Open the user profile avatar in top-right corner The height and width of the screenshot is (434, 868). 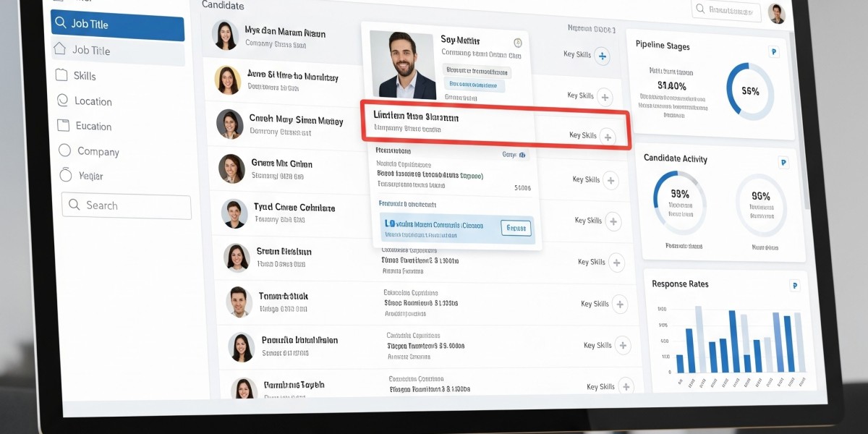[777, 13]
